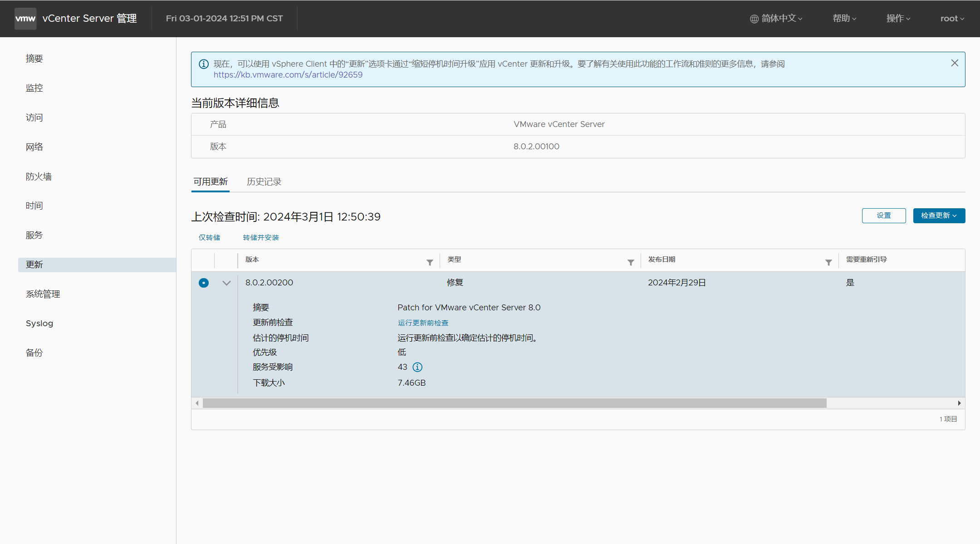Click the VMware vCenter Server product value
The width and height of the screenshot is (980, 544).
click(559, 124)
